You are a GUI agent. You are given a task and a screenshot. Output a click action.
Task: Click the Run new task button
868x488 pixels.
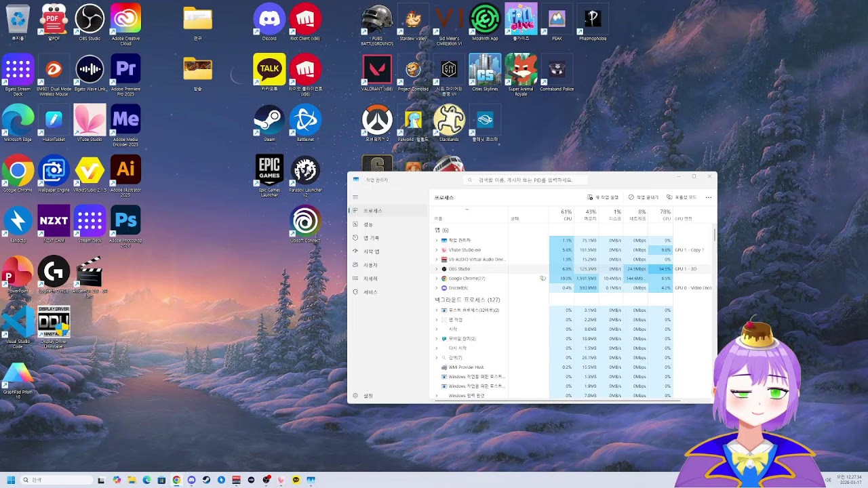click(603, 197)
